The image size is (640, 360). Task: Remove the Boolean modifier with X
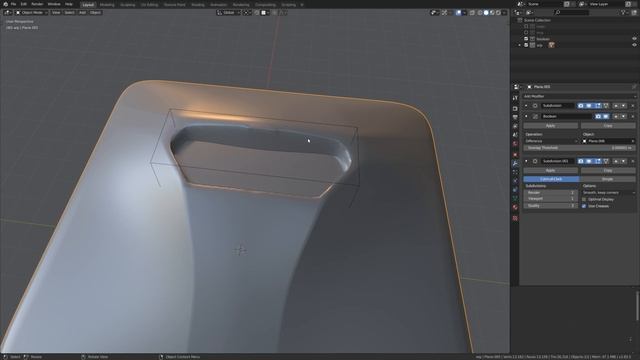tap(633, 116)
